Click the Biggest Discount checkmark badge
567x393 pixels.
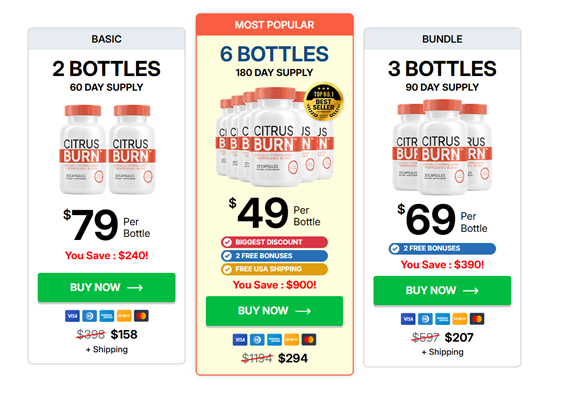274,242
